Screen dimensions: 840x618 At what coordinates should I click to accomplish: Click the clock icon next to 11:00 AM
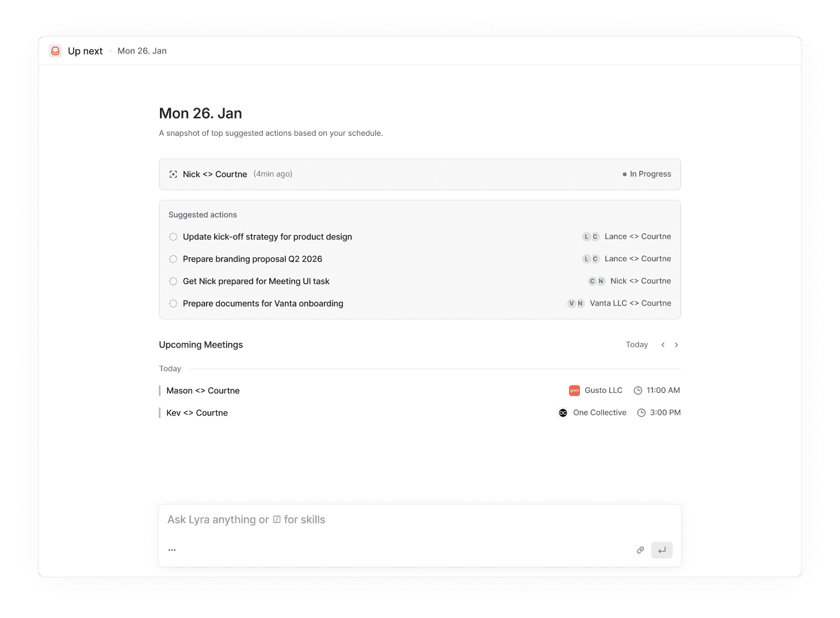[637, 391]
